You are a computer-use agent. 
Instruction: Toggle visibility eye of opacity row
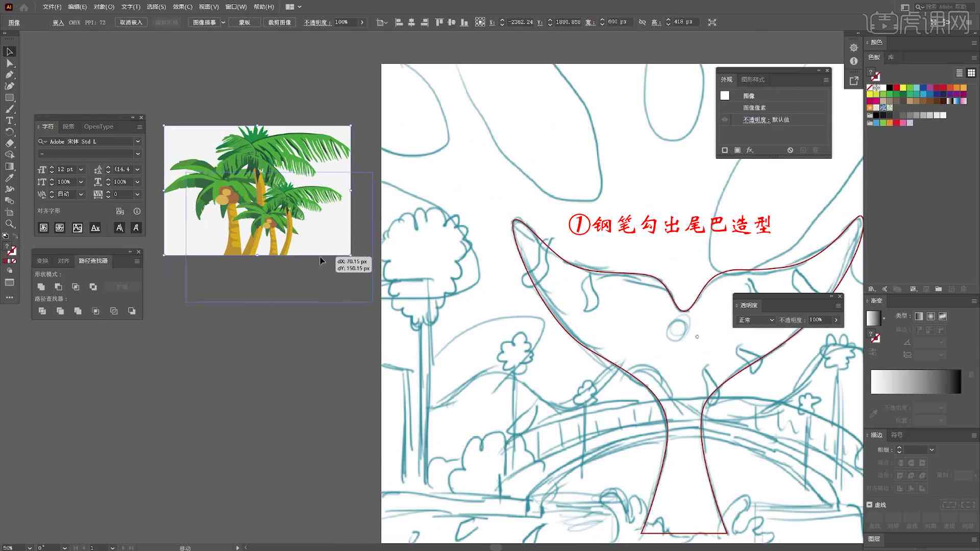coord(725,119)
